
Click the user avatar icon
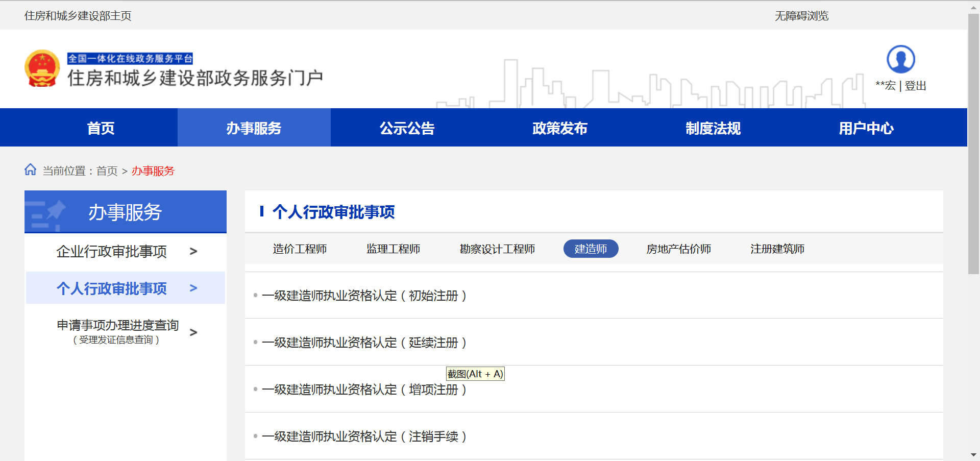click(x=901, y=59)
